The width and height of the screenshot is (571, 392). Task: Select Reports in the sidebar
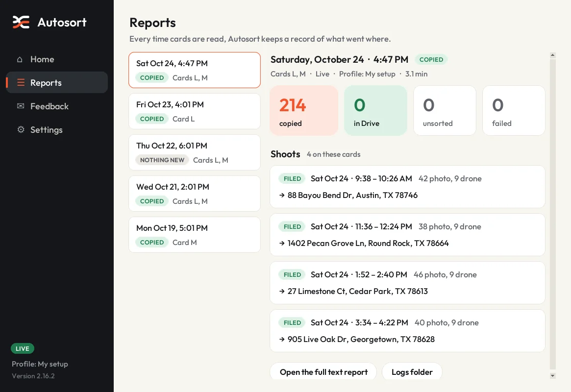(57, 83)
